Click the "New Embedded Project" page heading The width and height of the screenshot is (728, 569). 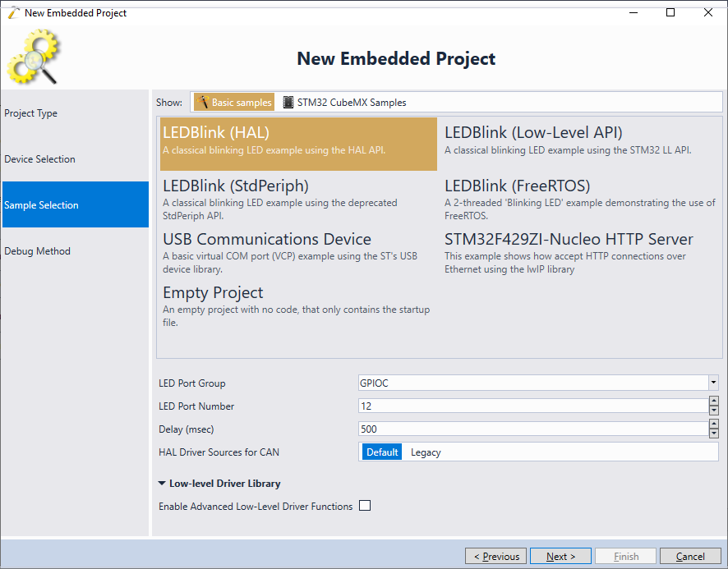coord(396,58)
